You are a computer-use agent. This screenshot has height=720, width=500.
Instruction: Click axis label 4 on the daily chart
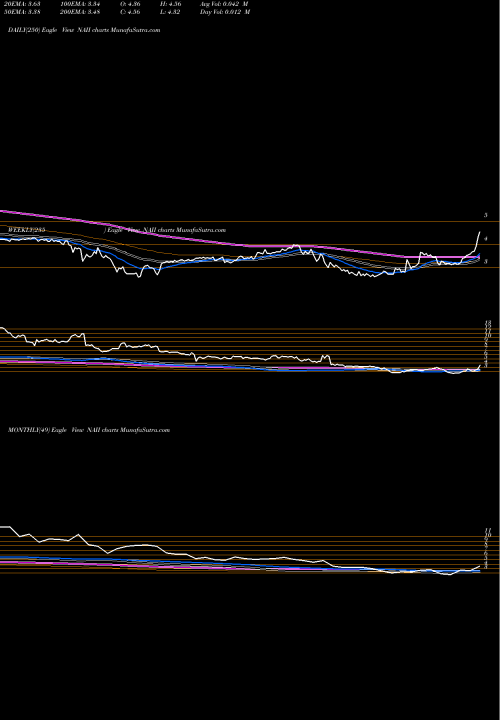coord(485,239)
